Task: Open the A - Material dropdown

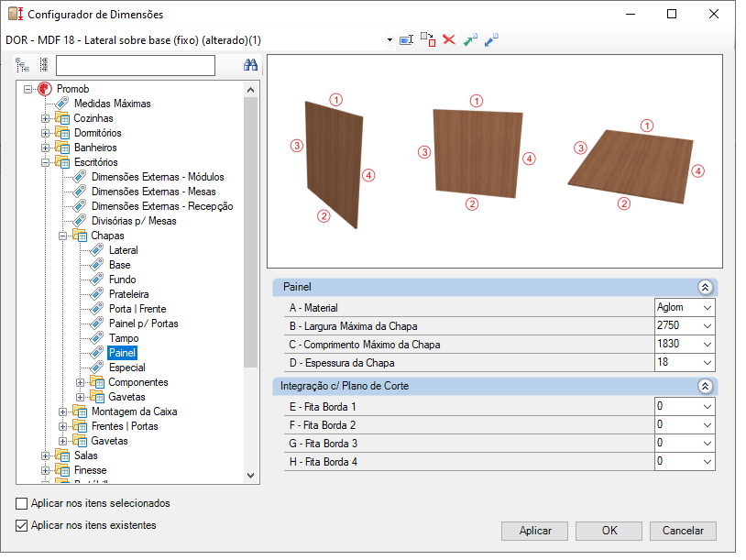Action: [x=708, y=308]
